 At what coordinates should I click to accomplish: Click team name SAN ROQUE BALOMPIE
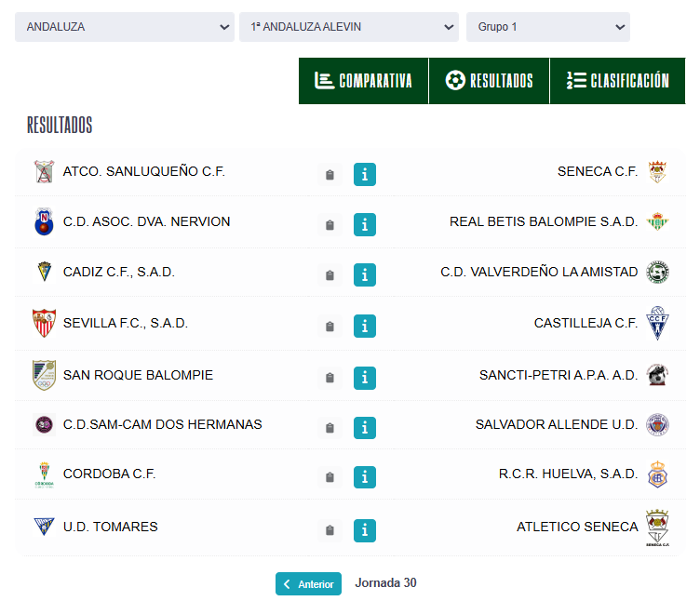138,375
